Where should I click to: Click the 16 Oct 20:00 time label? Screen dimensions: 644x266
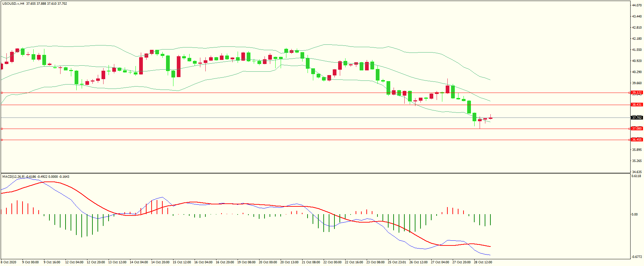point(225,262)
